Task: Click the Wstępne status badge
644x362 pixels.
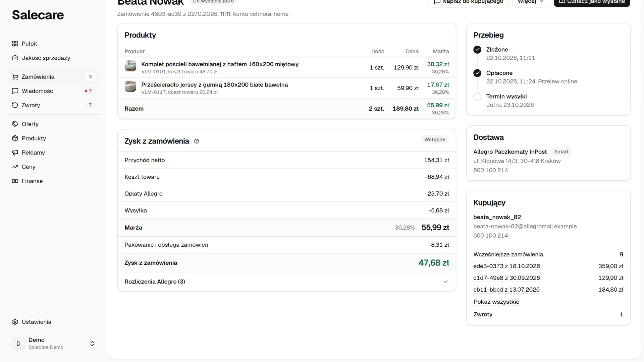Action: 435,139
